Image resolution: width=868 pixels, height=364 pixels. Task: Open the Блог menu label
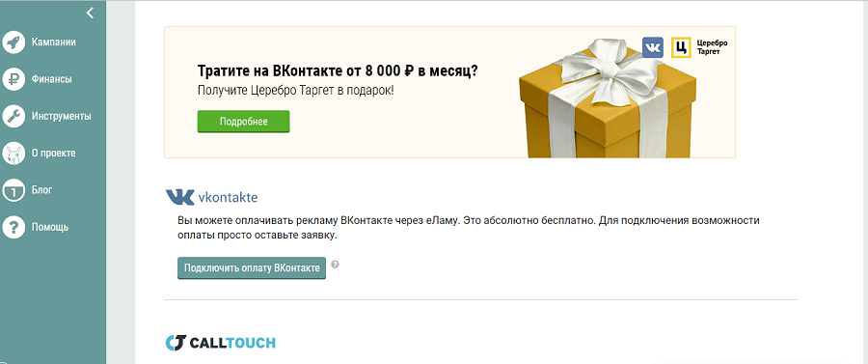click(42, 190)
